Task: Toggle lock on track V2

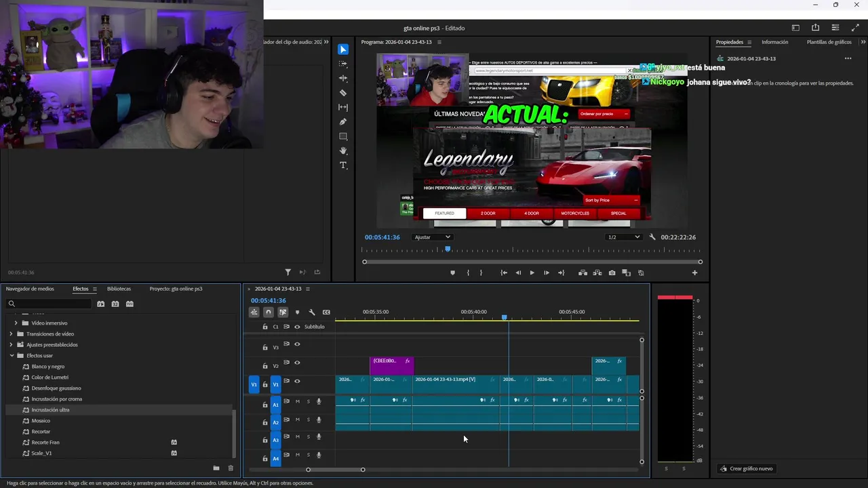Action: 265,366
